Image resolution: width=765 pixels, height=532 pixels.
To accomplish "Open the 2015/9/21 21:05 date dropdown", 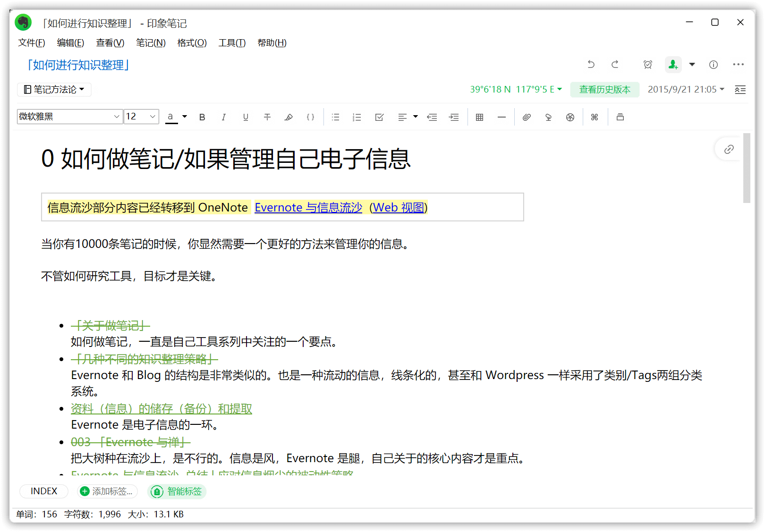I will click(686, 89).
